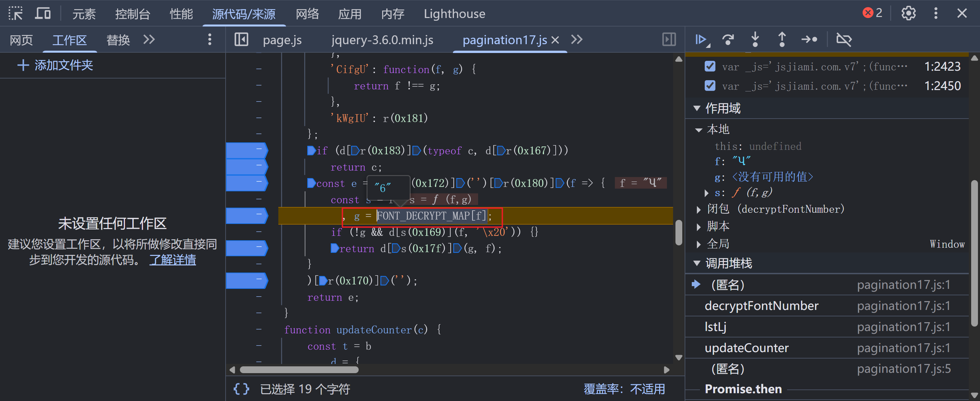Step out of the current function
This screenshot has height=401, width=980.
[x=782, y=39]
